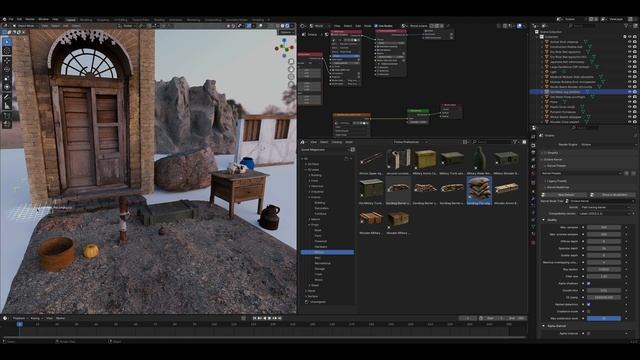
Task: Click the Blender logo in top menu bar
Action: click(x=4, y=19)
